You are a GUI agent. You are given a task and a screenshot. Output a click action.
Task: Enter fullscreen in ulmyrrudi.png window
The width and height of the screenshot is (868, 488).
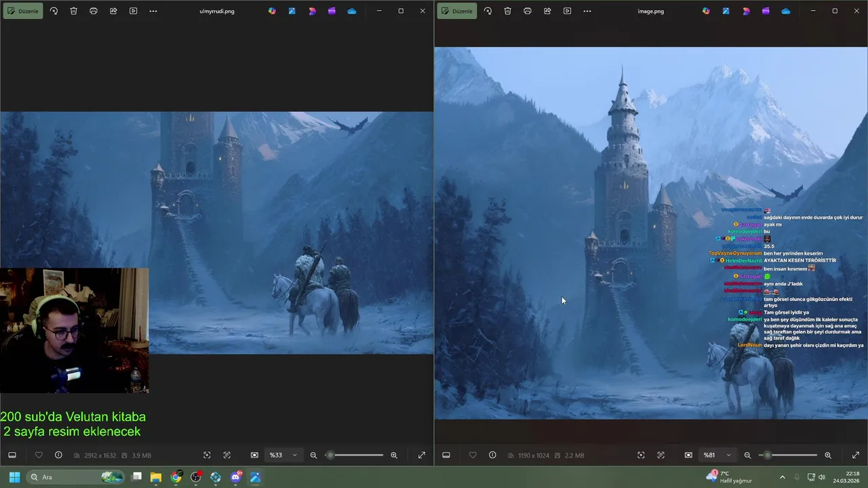(x=422, y=455)
